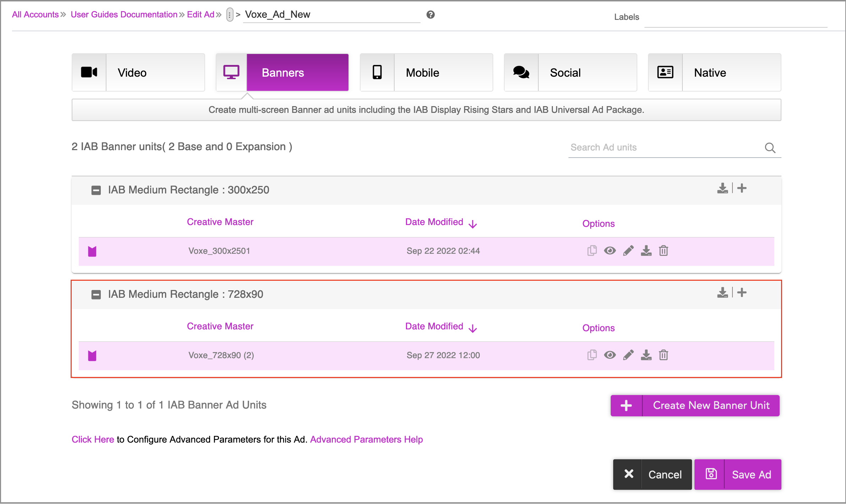Preview Voxe_300x2501 with the eye icon

[610, 251]
